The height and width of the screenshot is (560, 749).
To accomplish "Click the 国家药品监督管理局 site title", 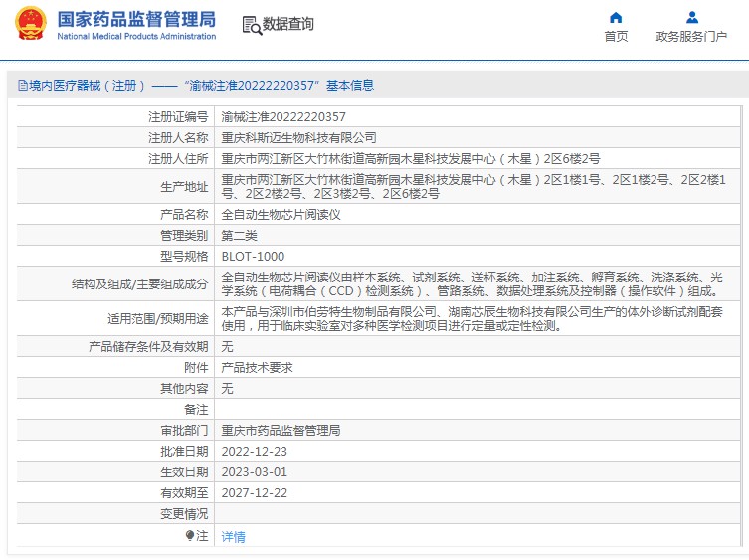I will pyautogui.click(x=136, y=18).
